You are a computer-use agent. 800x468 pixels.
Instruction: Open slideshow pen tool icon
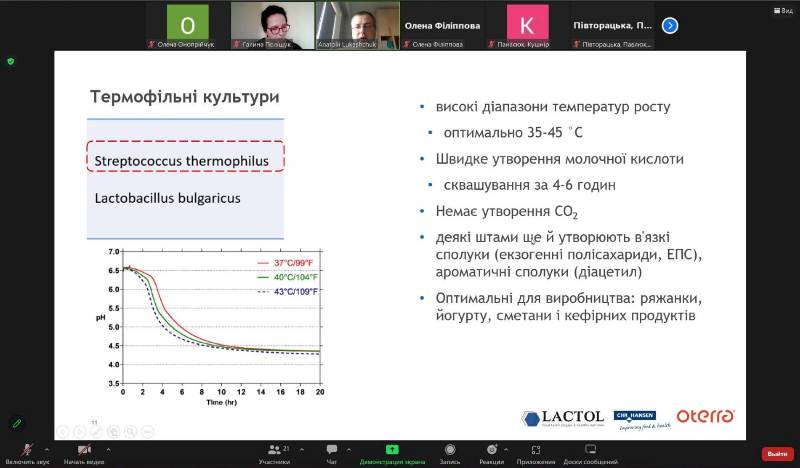(96, 432)
